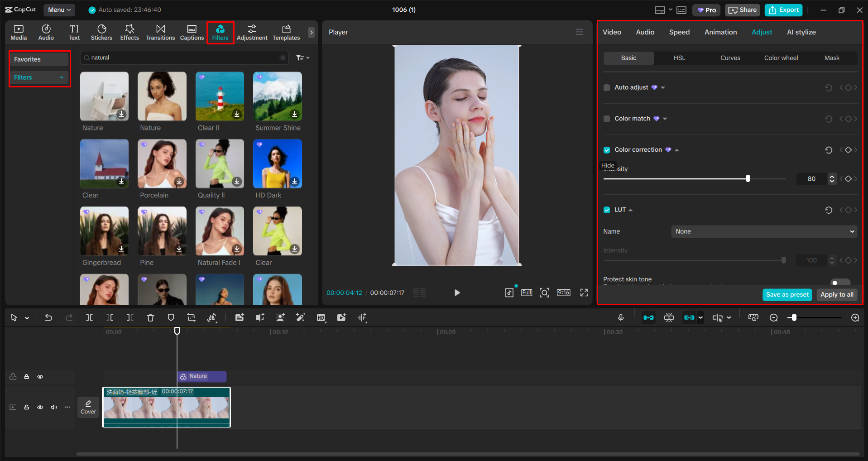The image size is (868, 461).
Task: Record a voiceover with the microphone
Action: coord(621,317)
